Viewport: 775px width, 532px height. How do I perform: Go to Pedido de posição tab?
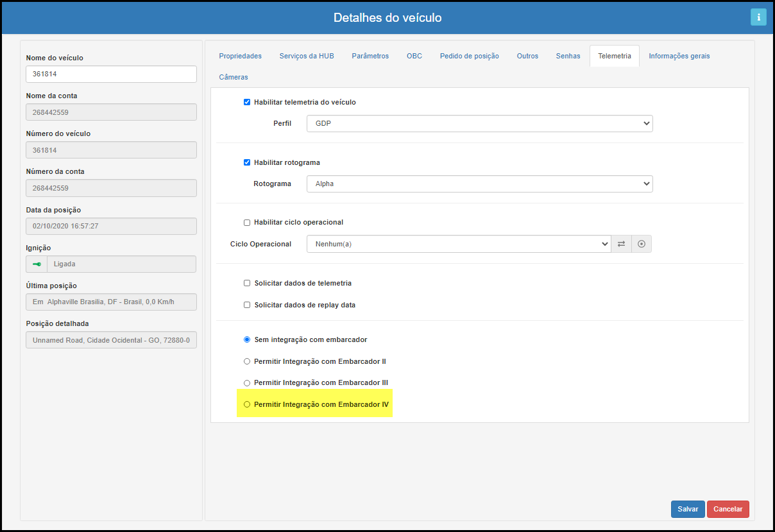tap(469, 56)
